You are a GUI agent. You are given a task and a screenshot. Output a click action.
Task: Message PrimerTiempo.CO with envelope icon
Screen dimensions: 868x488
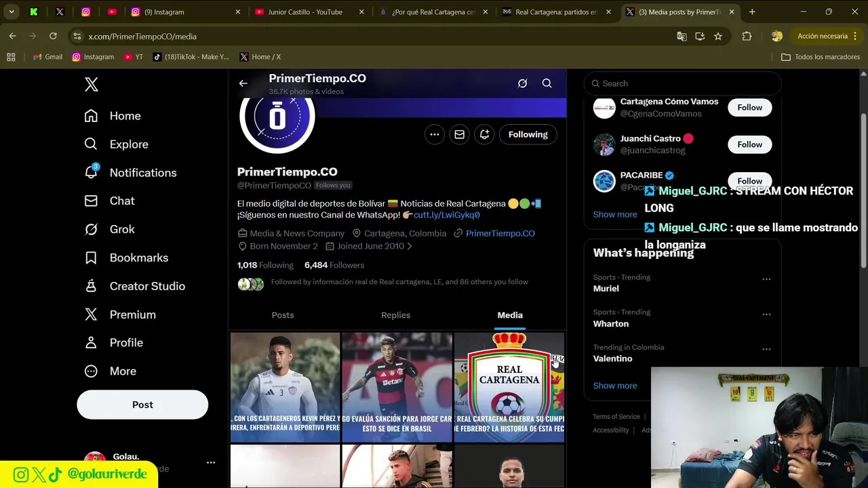pos(459,134)
